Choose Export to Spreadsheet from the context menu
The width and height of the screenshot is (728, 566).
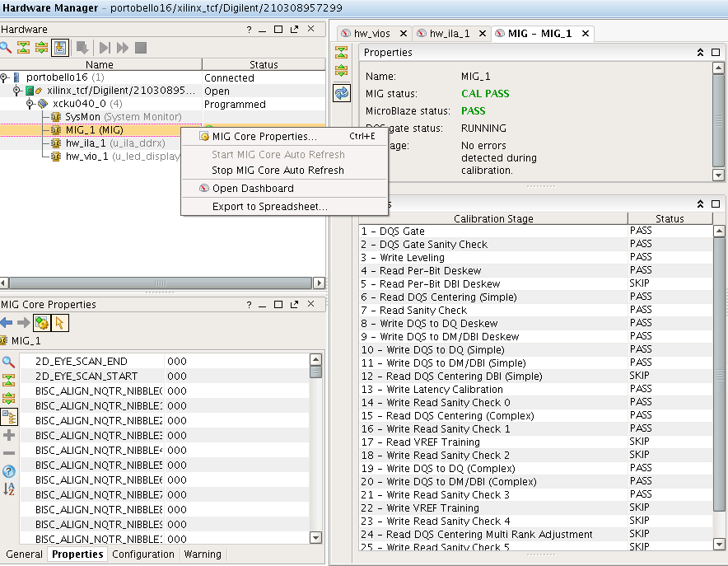269,207
